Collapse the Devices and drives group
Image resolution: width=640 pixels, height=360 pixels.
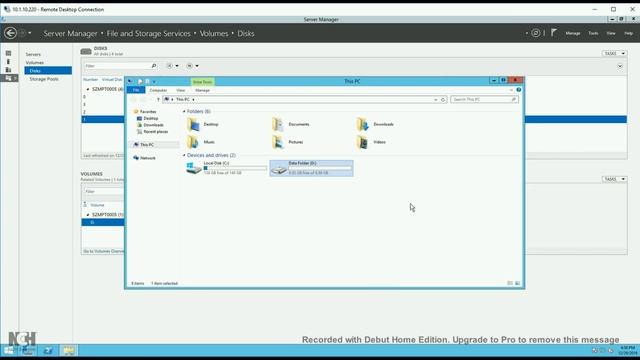(184, 156)
